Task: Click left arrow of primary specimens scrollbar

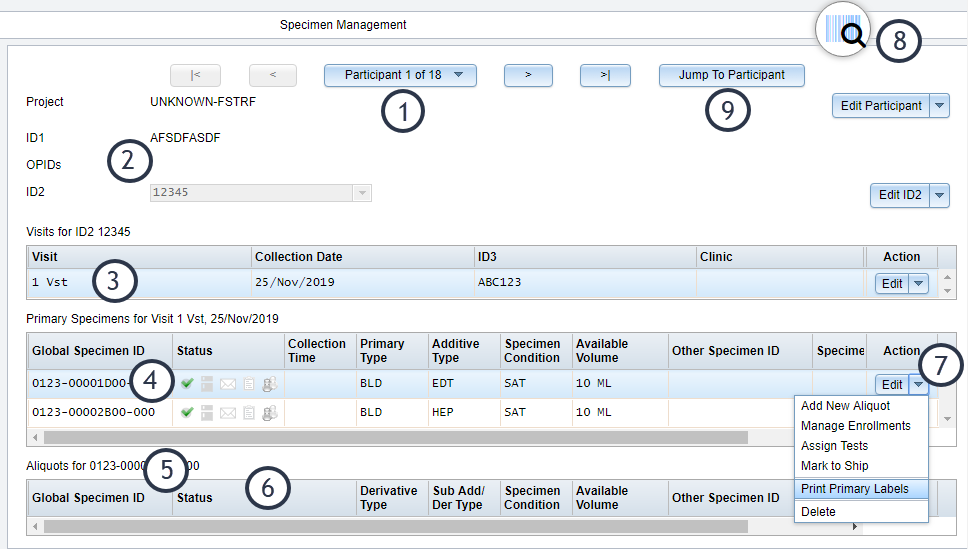Action: [35, 438]
